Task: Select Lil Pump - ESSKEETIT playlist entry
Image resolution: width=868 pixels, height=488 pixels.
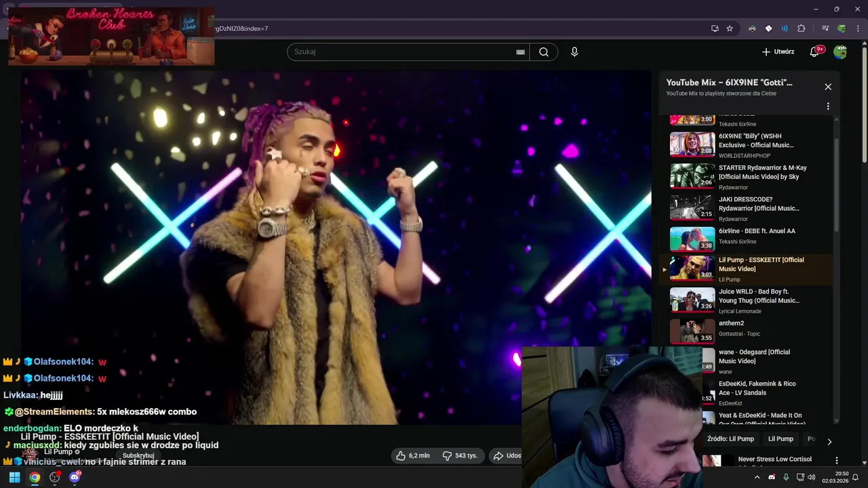Action: click(x=747, y=269)
